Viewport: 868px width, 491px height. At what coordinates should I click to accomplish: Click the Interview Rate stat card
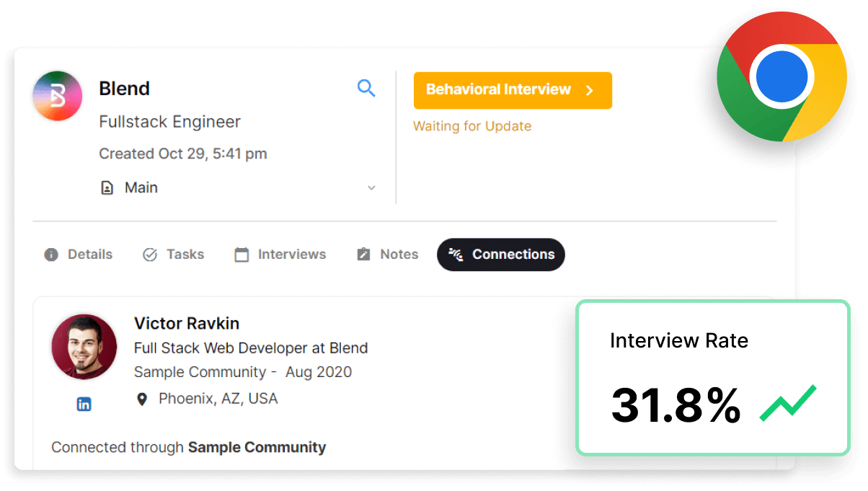click(x=712, y=378)
